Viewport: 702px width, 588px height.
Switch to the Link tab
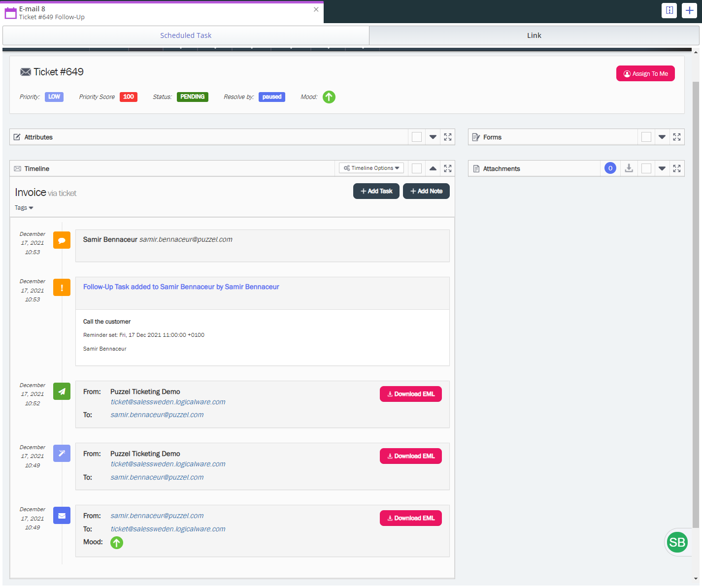pos(534,35)
